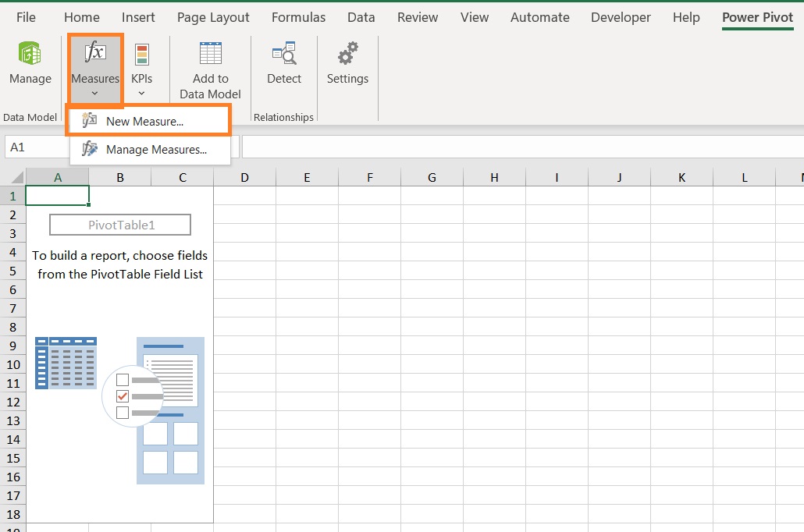Viewport: 804px width, 532px height.
Task: Click the Measures fx ribbon button
Action: coord(95,69)
